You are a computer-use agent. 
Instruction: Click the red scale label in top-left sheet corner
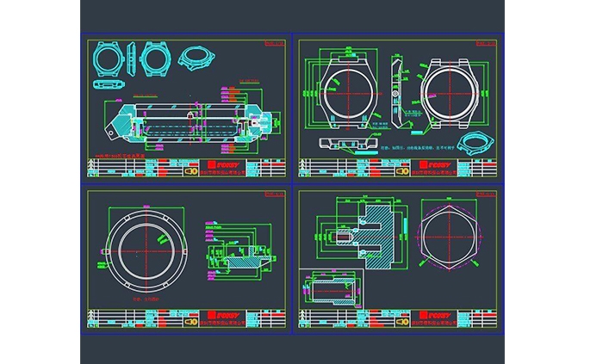[x=274, y=41]
